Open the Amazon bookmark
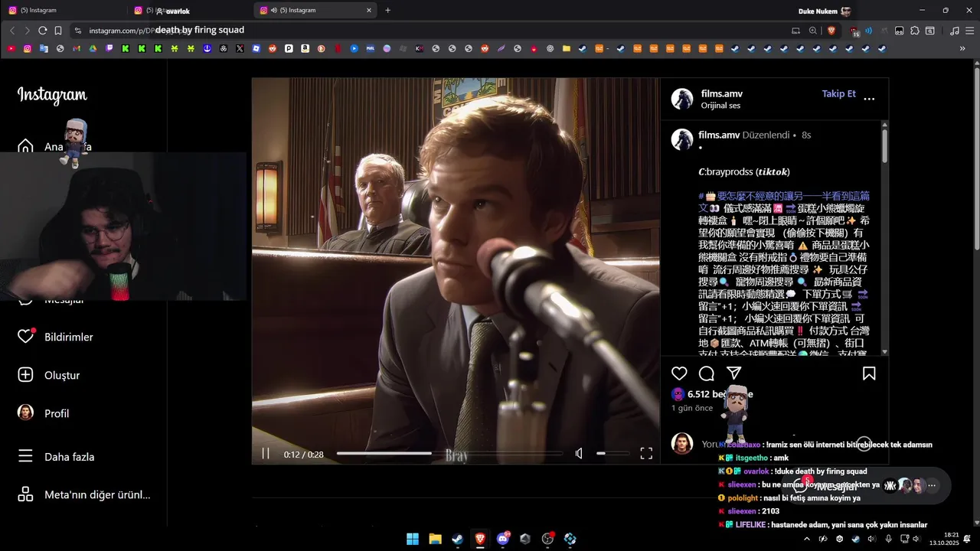The image size is (980, 551). [305, 48]
